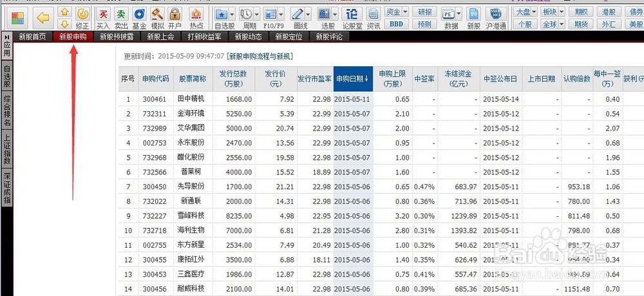
Task: Expand the 自选股 dropdown arrow
Action: 232,14
